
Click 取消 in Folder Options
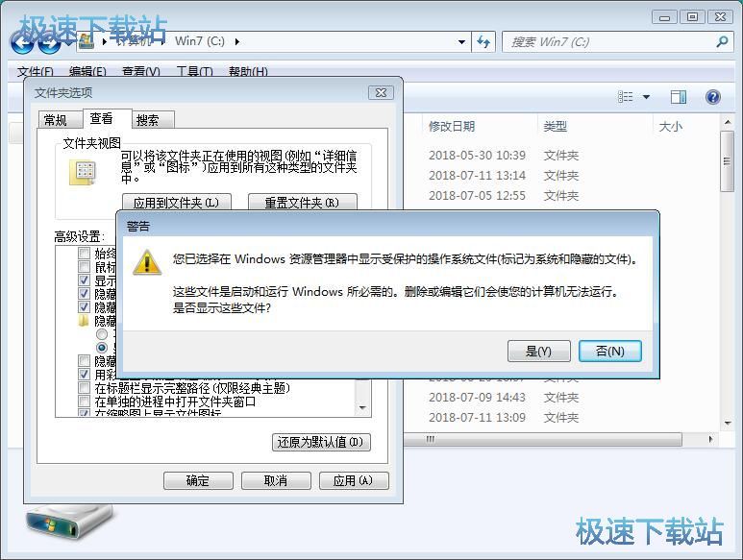point(276,480)
